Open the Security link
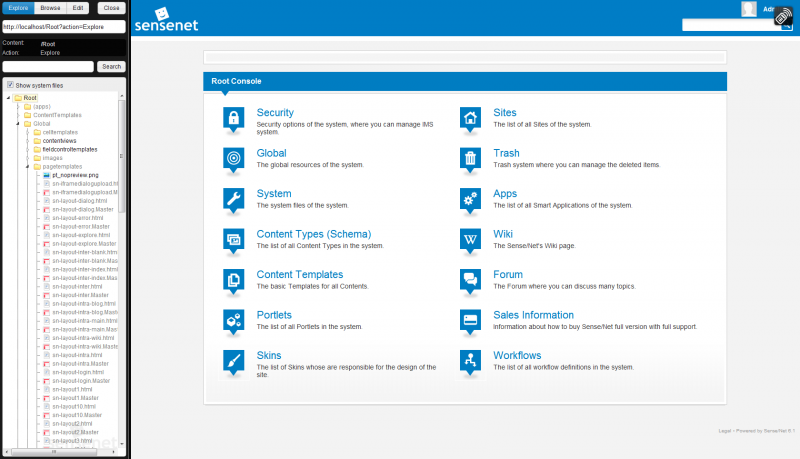The width and height of the screenshot is (800, 459). click(275, 113)
